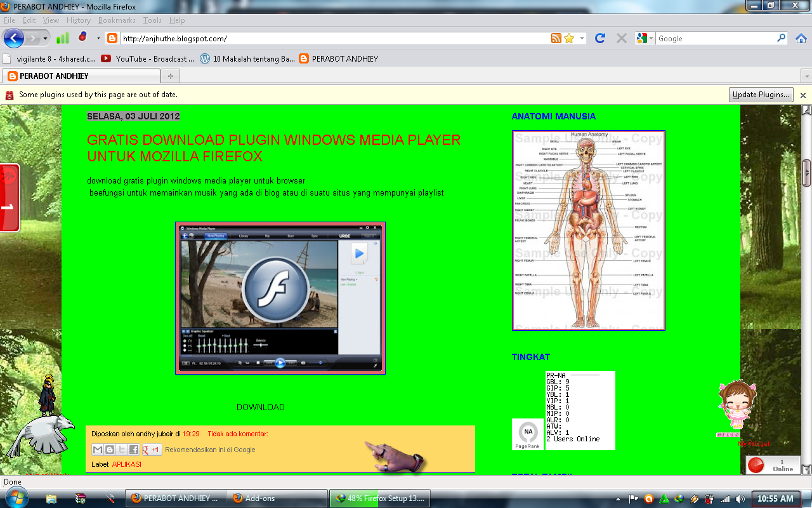Go back using the browser Back arrow
The height and width of the screenshot is (508, 812).
[x=14, y=38]
